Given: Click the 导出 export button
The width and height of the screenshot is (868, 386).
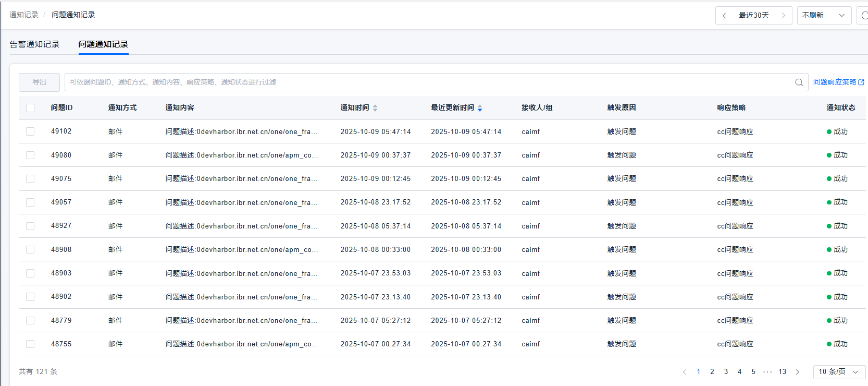Looking at the screenshot, I should coord(39,82).
